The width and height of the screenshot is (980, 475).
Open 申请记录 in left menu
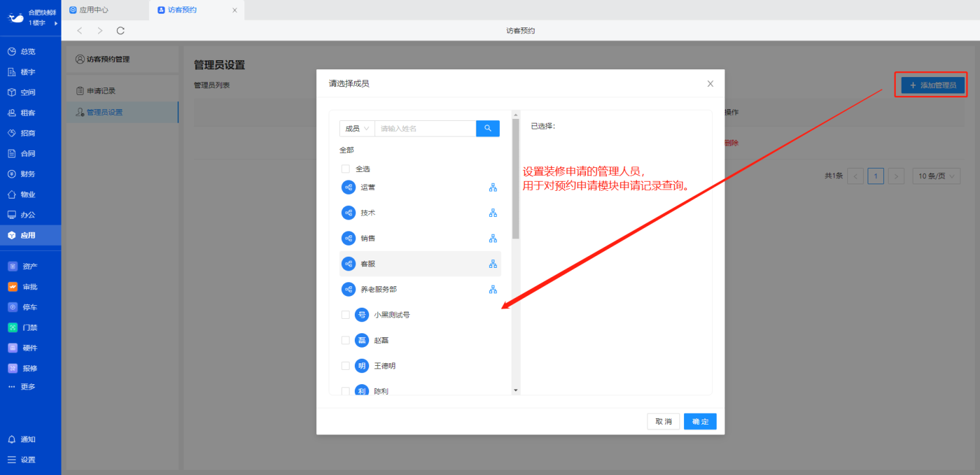tap(122, 91)
